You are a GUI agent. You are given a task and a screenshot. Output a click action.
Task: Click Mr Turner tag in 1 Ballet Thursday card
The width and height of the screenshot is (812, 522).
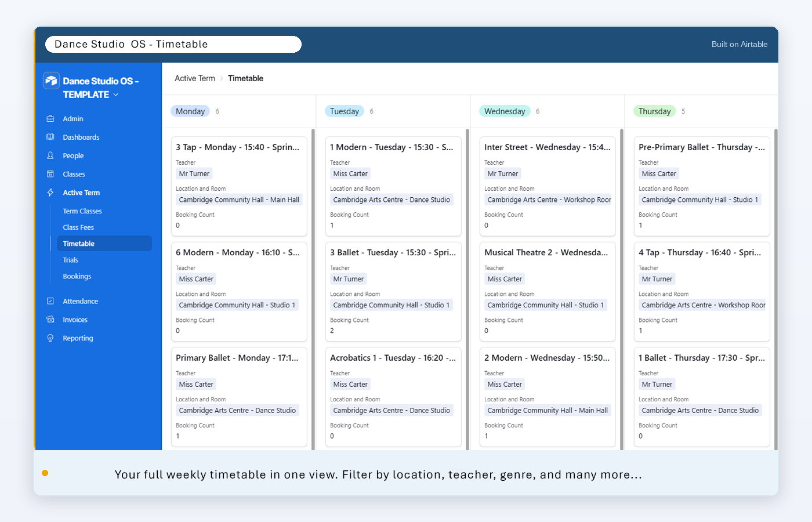(x=657, y=385)
